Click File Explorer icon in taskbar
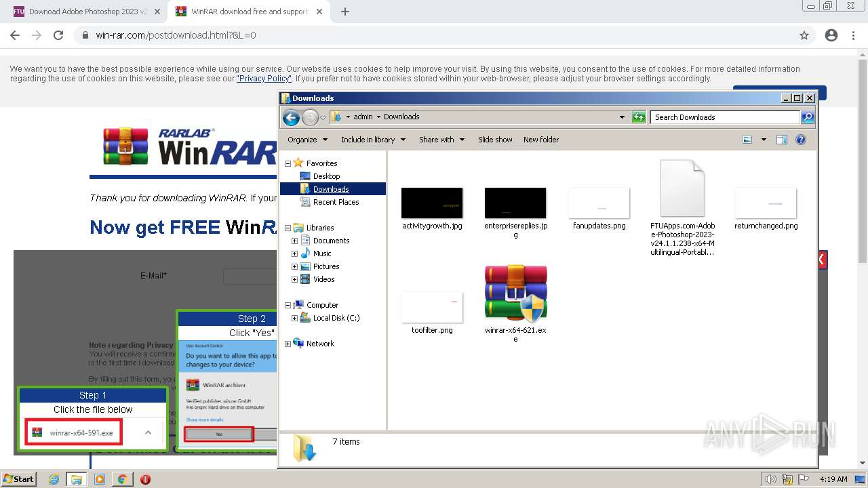This screenshot has width=868, height=488. 77,479
